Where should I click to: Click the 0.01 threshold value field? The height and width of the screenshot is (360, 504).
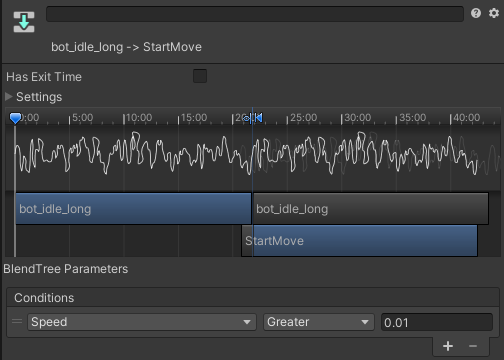point(437,322)
